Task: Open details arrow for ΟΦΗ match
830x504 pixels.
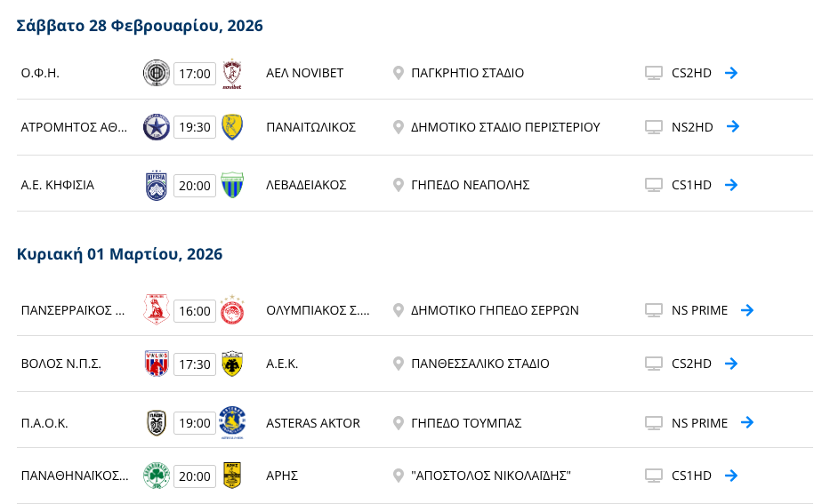Action: (731, 73)
